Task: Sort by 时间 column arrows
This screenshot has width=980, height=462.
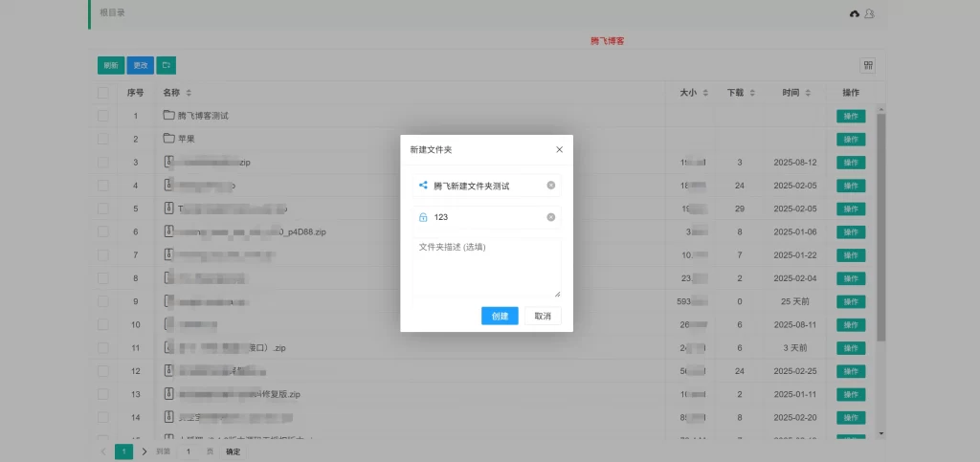Action: pos(808,93)
